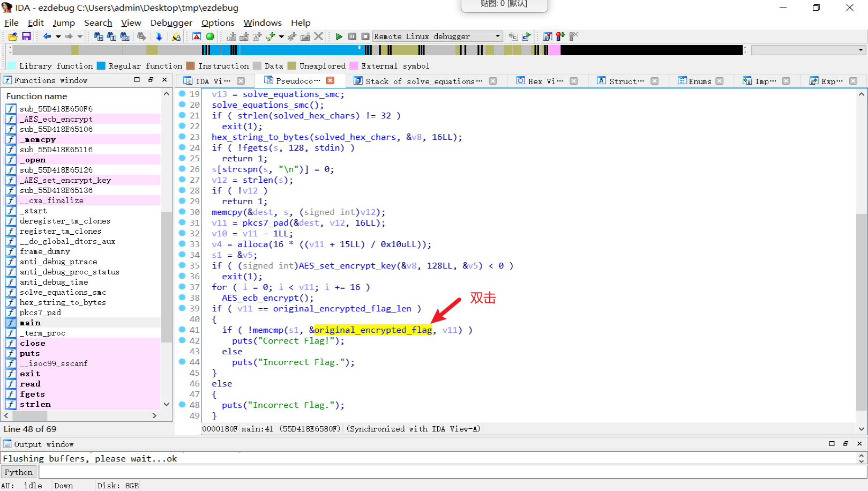Close the Pseudocode tab
The image size is (868, 491).
331,80
